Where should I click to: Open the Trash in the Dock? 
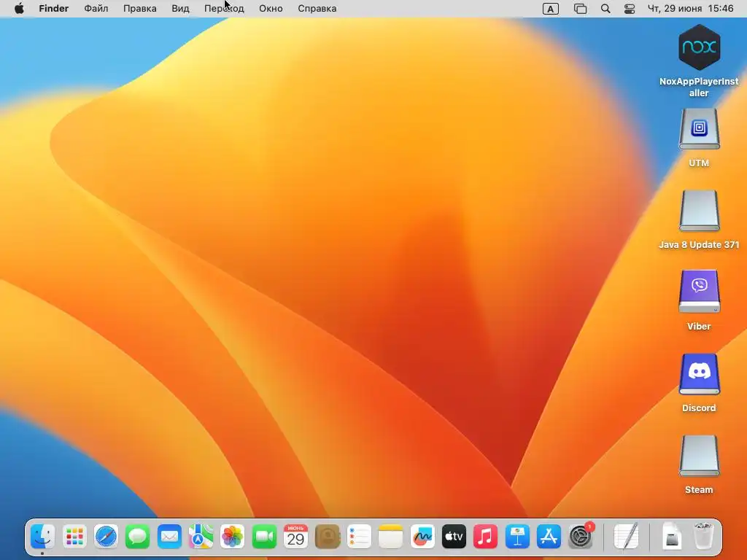click(x=703, y=537)
